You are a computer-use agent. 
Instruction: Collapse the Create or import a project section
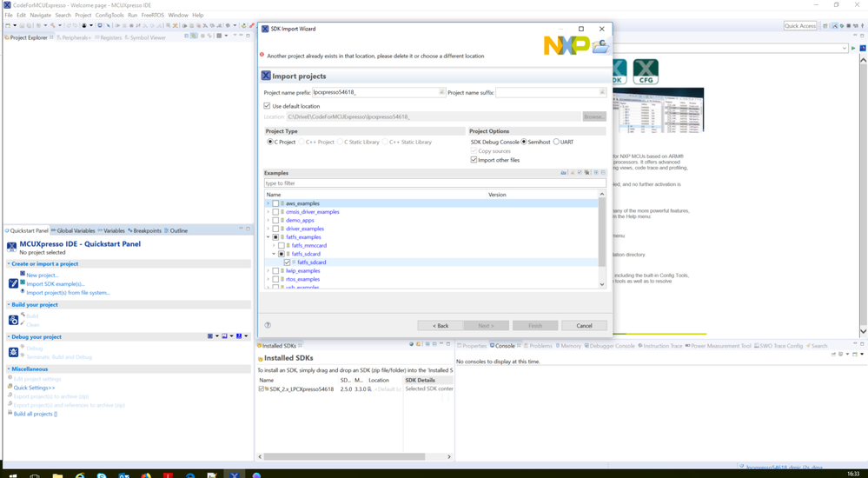[x=9, y=263]
